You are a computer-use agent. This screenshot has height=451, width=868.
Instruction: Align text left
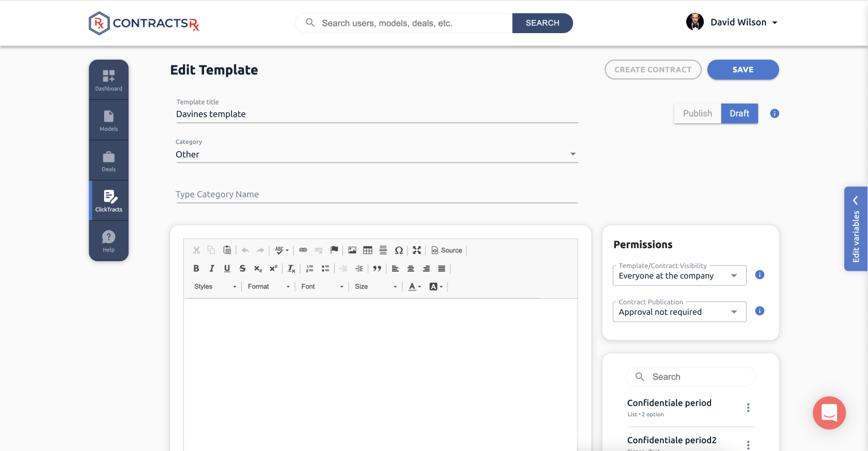[x=395, y=268]
